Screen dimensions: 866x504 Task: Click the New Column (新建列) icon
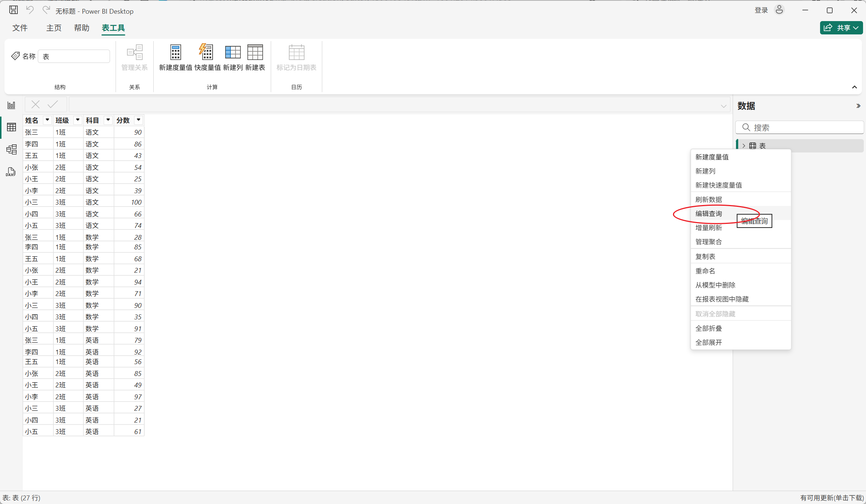(233, 53)
